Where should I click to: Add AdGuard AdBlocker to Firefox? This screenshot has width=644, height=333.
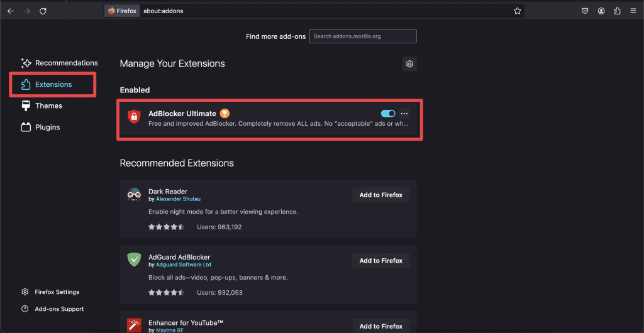coord(380,261)
